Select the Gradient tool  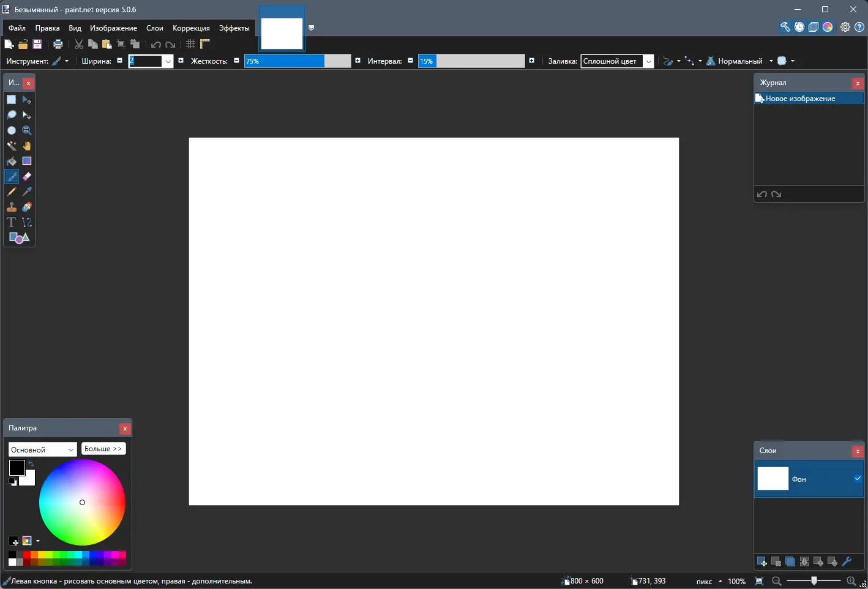[27, 161]
